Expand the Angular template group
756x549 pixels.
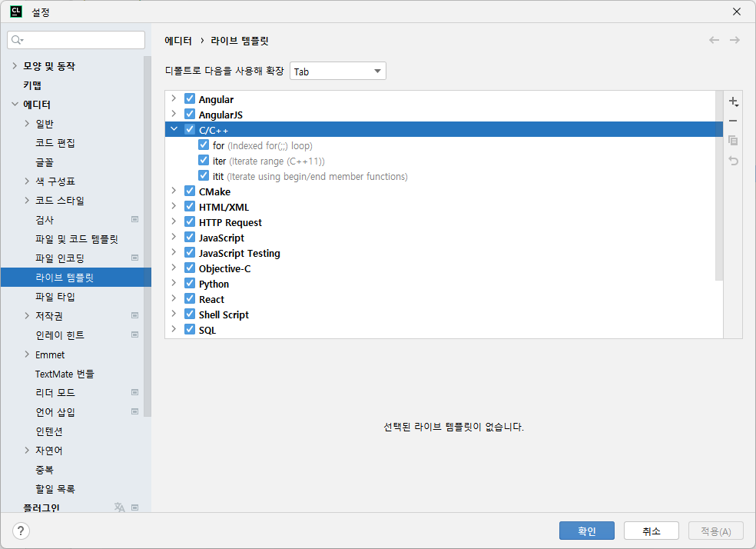[x=174, y=98]
